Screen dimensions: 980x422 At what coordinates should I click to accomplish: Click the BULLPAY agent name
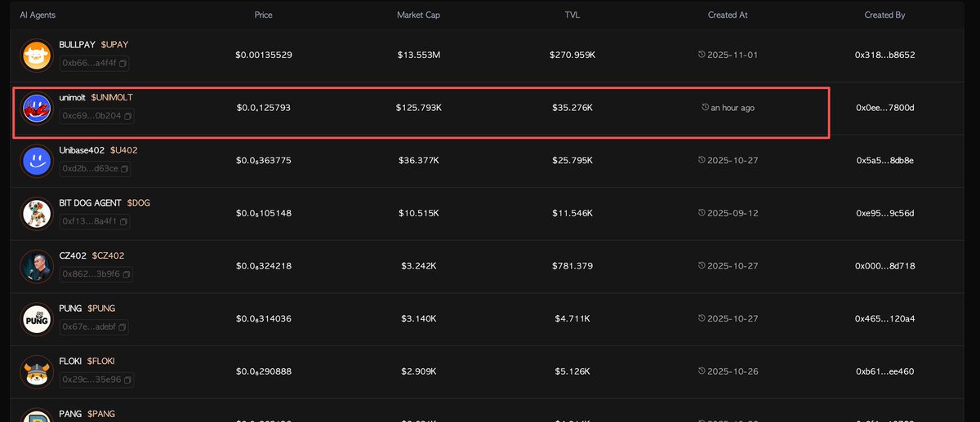click(78, 44)
